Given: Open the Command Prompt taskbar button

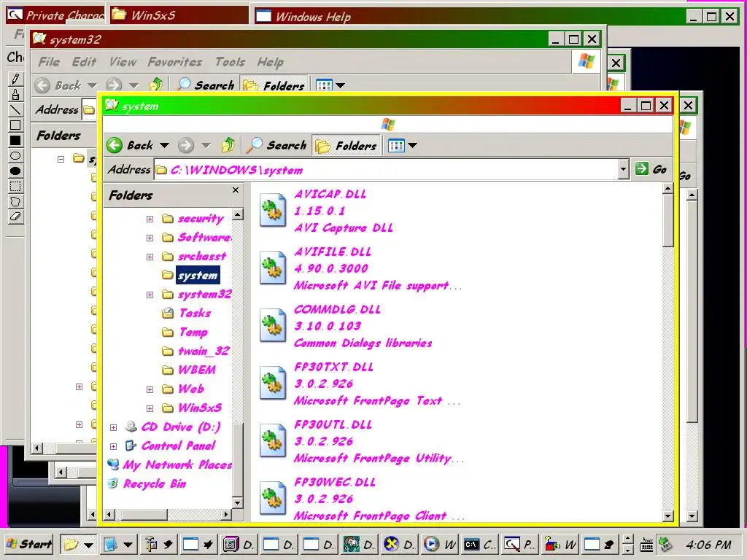Looking at the screenshot, I should tap(480, 544).
